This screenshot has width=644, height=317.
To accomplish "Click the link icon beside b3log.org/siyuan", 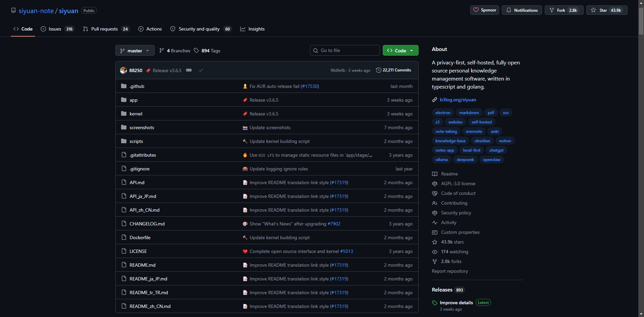I will tap(435, 100).
